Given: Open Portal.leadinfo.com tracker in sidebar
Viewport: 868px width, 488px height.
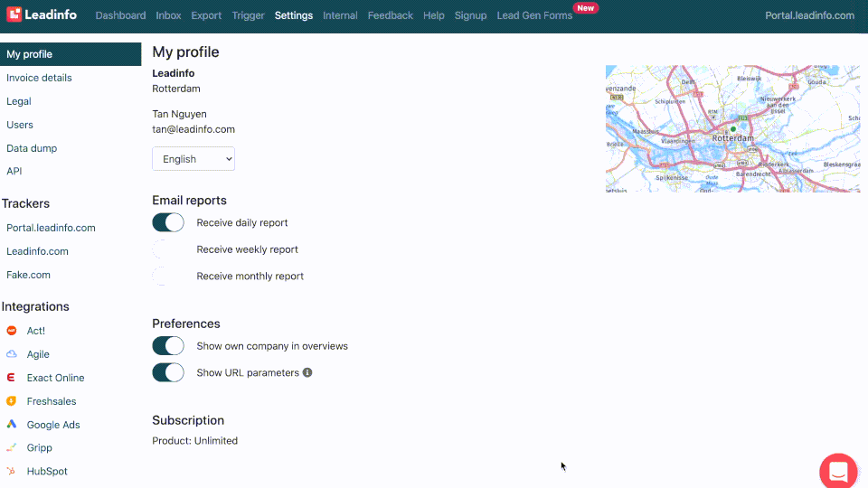Looking at the screenshot, I should (x=51, y=228).
